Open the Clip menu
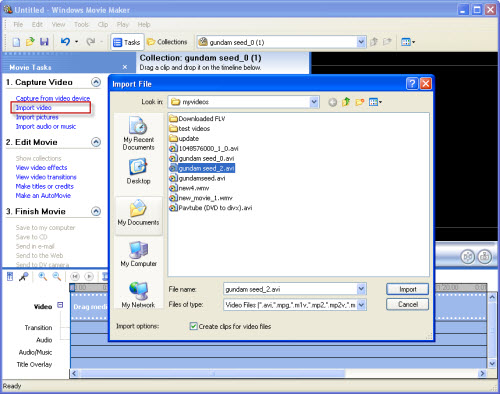Screen dimensions: 500x394 click(x=103, y=24)
